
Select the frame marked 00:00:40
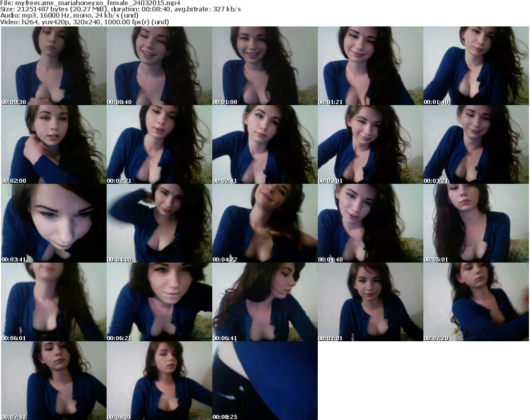click(159, 66)
